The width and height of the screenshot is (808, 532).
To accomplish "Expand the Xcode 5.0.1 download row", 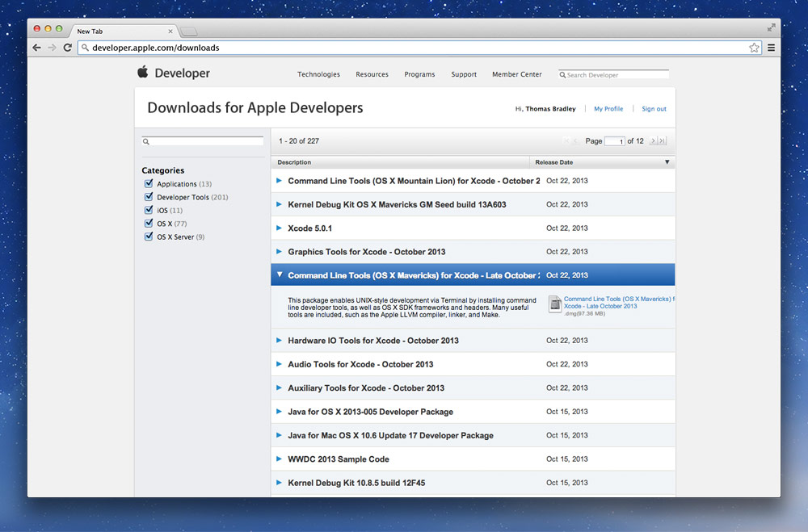I will pos(280,228).
